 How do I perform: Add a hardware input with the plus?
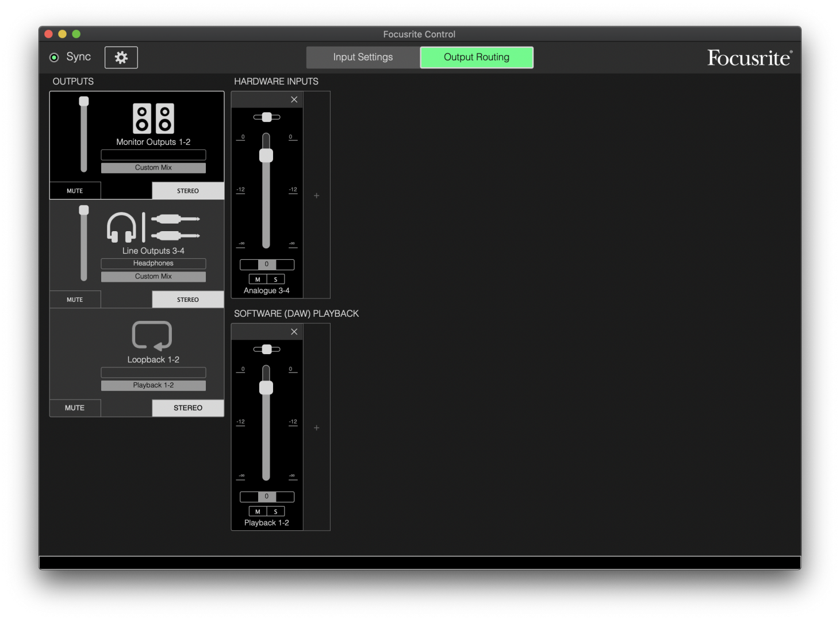pyautogui.click(x=316, y=195)
